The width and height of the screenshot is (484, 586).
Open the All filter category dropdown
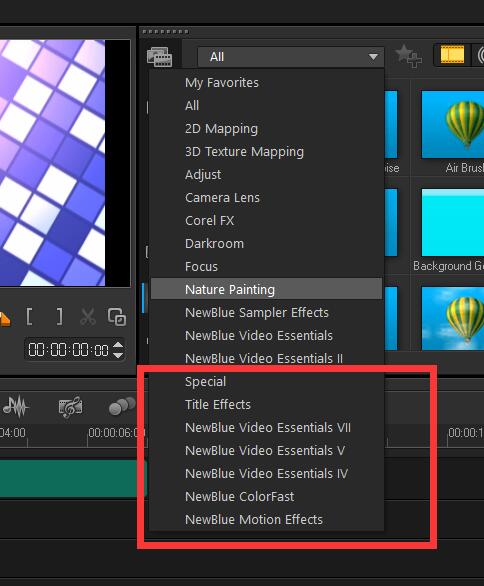point(290,57)
